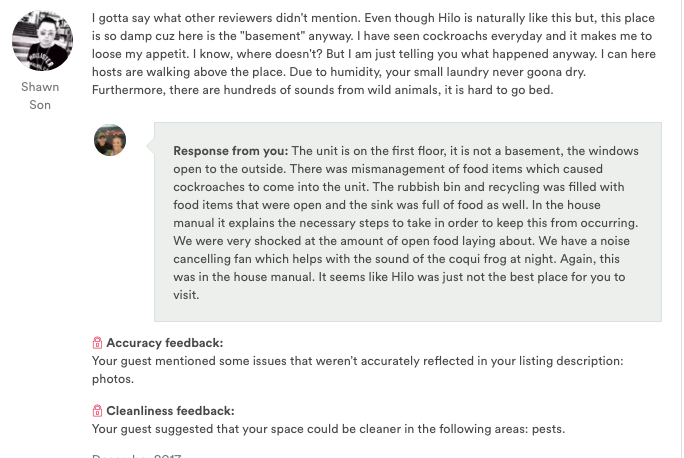Click the review sentence about wild animal sounds
Screen dimensions: 684x458
[x=322, y=90]
